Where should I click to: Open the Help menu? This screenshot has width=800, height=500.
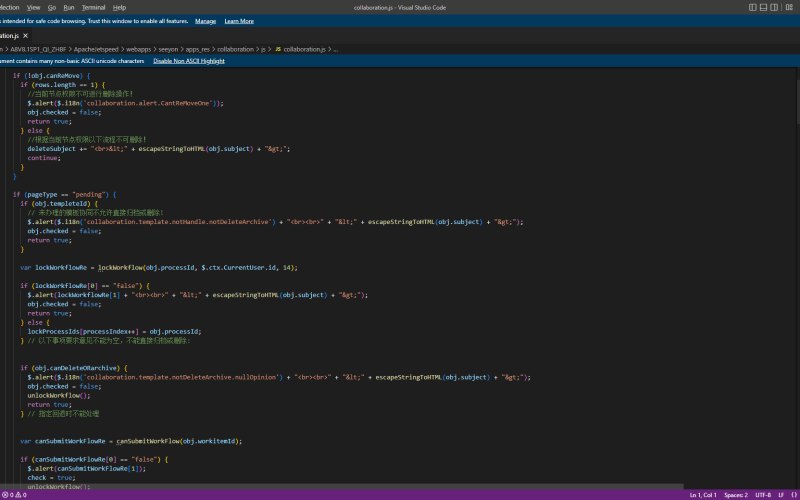(119, 8)
